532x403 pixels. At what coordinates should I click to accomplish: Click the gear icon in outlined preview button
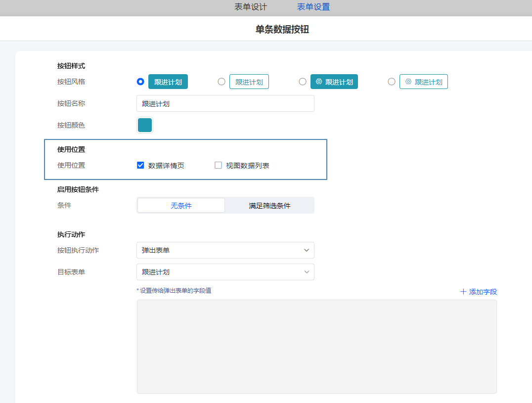coord(408,82)
